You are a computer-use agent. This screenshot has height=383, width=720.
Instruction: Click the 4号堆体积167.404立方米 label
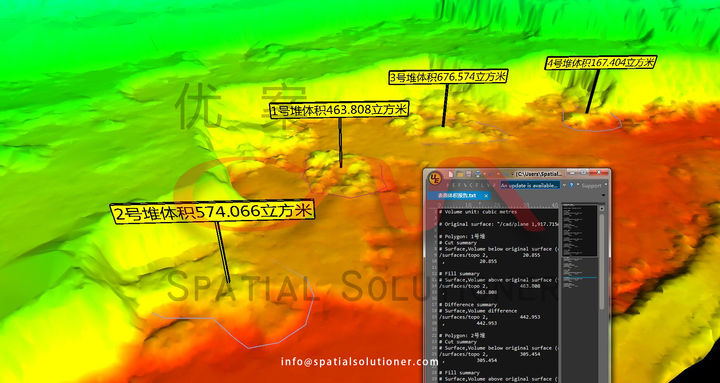[601, 62]
